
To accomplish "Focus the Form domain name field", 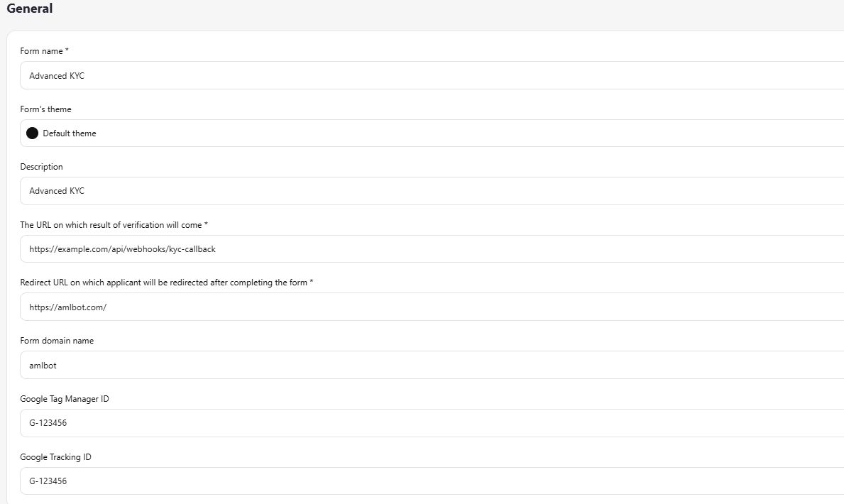I will tap(426, 365).
